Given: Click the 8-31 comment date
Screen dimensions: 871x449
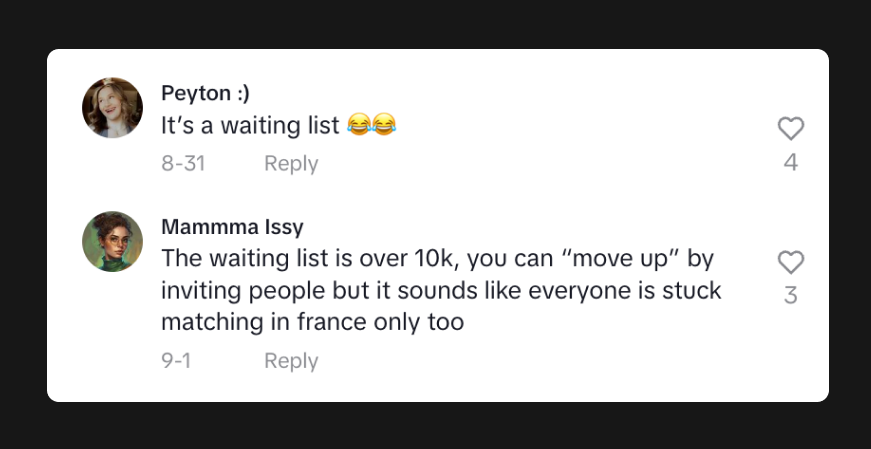Looking at the screenshot, I should click(183, 163).
